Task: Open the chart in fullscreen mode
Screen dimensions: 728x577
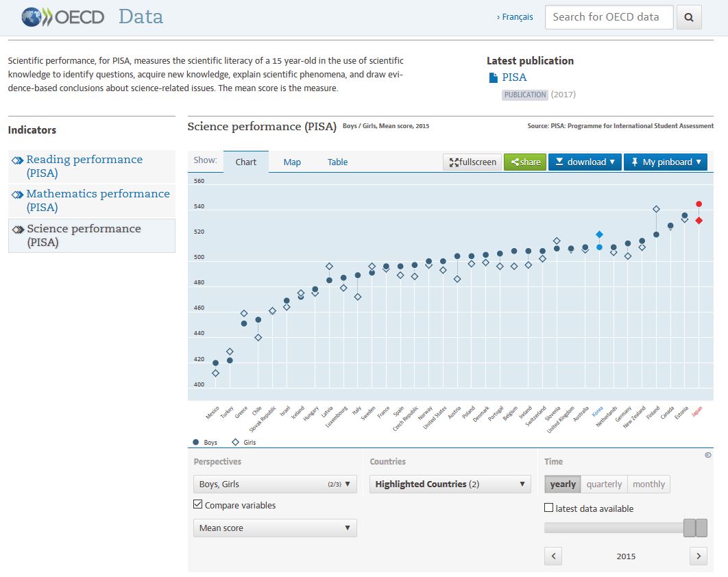Action: (472, 162)
